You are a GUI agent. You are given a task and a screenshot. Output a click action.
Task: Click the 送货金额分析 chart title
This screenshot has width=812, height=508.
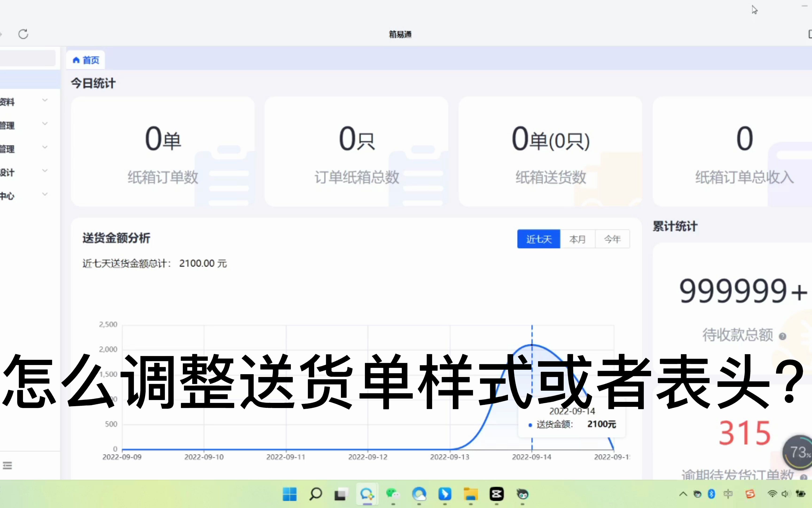[x=116, y=238]
